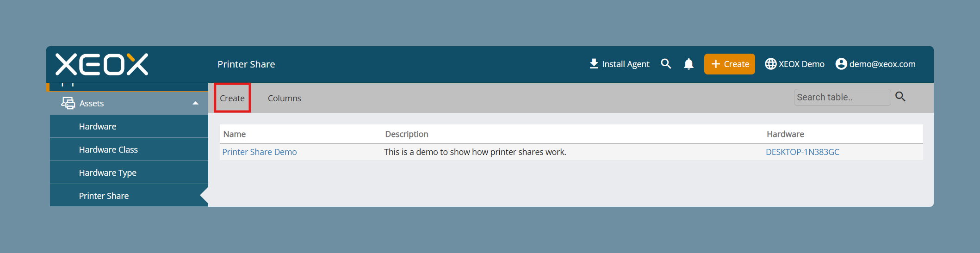Click the Create toolbar item
Image resolution: width=980 pixels, height=253 pixels.
(x=232, y=98)
